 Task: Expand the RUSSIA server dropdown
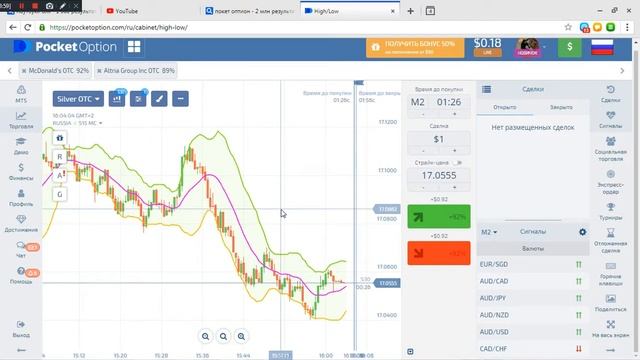(x=77, y=123)
